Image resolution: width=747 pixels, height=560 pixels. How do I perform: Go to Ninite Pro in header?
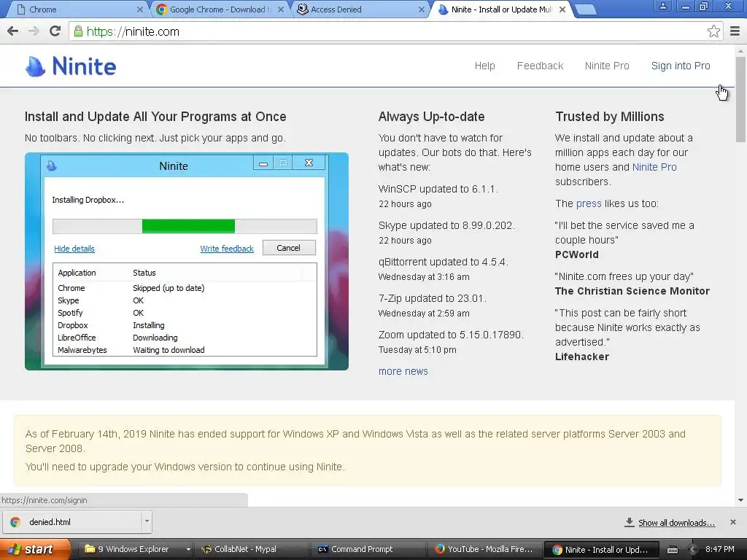[607, 66]
